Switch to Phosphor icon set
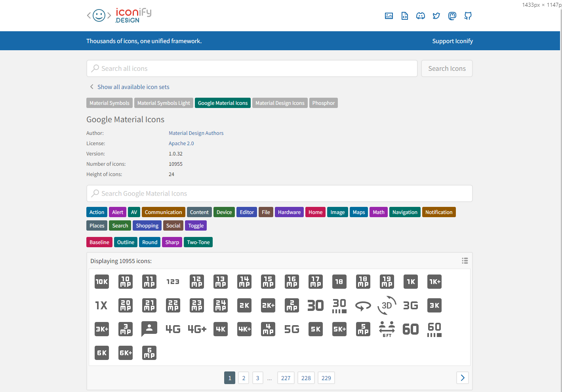This screenshot has height=392, width=562. 323,103
